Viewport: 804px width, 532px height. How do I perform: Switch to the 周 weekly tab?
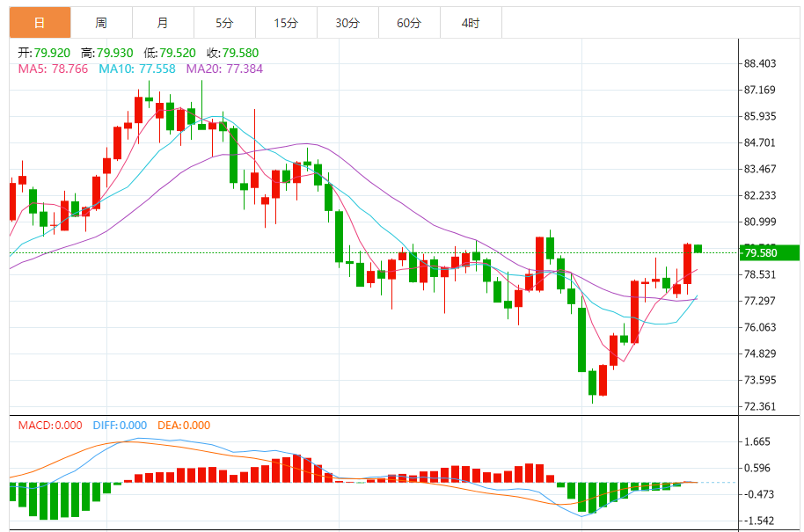[101, 23]
